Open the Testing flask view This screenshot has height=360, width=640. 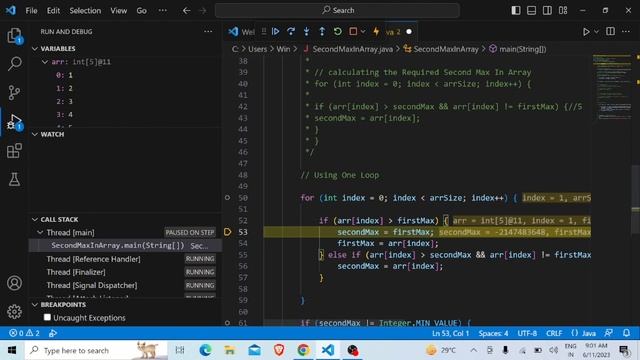(x=14, y=179)
